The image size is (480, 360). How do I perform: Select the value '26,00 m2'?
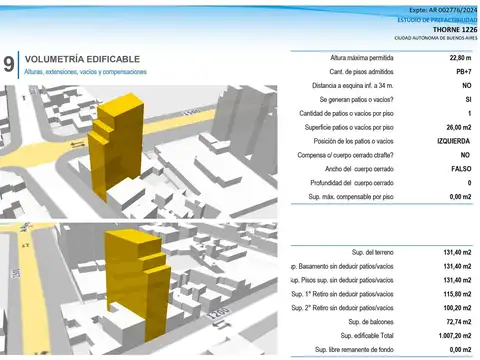459,127
